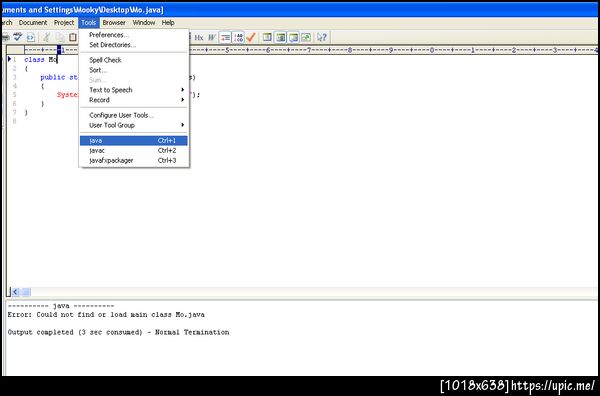Image resolution: width=600 pixels, height=396 pixels.
Task: Close the open Tools menu
Action: [x=88, y=23]
